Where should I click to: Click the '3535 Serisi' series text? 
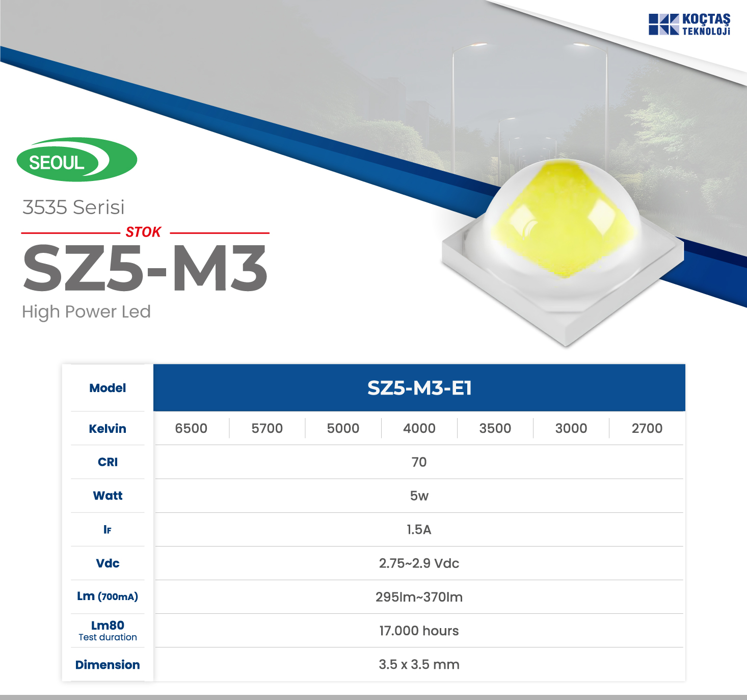tap(73, 208)
